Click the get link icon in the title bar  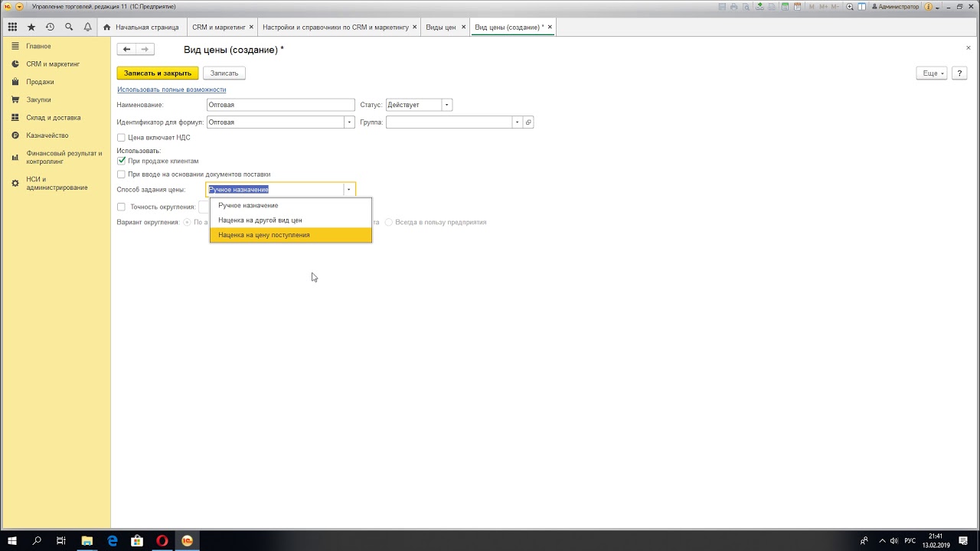pos(759,6)
